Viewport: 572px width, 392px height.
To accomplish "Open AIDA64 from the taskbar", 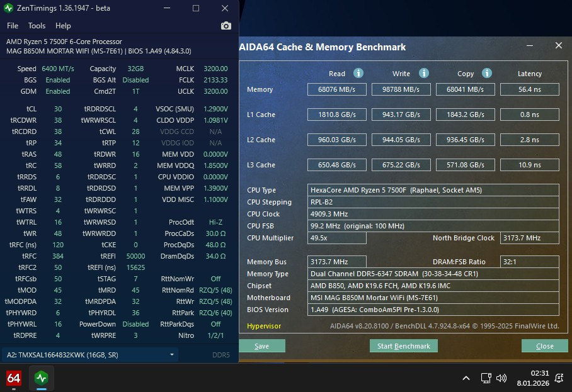I will (14, 378).
